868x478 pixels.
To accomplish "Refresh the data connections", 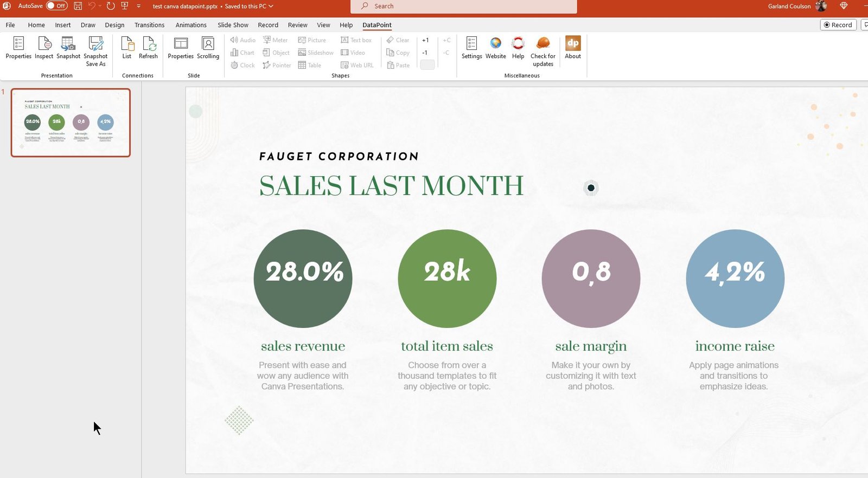I will click(148, 48).
